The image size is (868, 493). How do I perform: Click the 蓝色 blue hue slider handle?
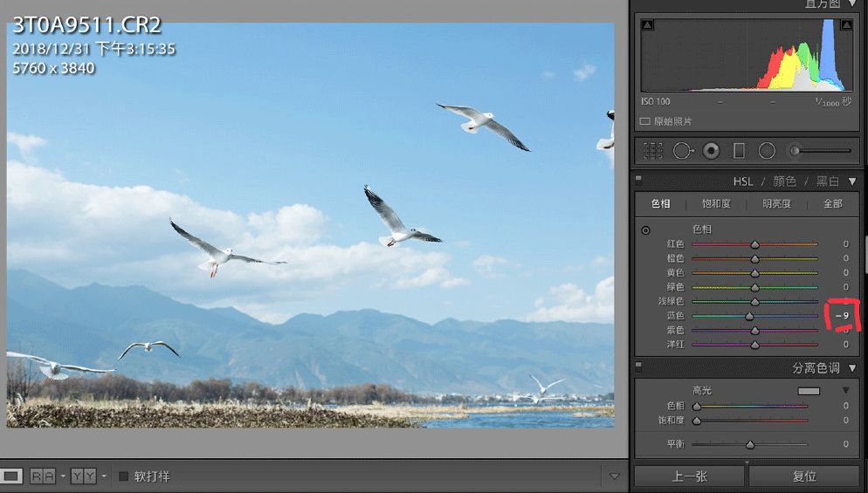click(x=749, y=316)
